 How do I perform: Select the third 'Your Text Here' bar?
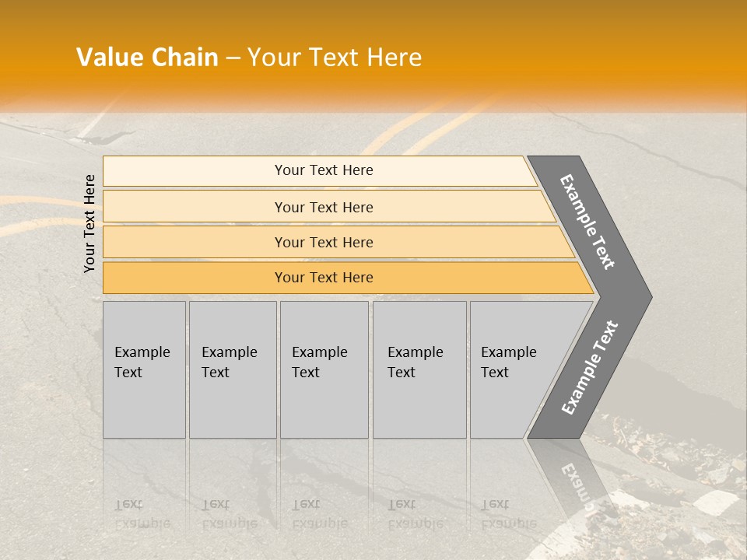click(x=338, y=242)
